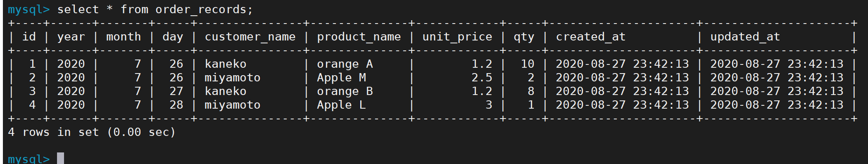Click the 'select * from order_records;' command text
This screenshot has height=164, width=868.
tap(155, 10)
